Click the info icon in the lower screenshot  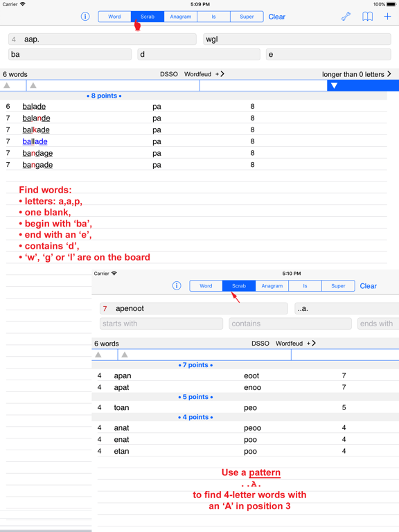[177, 285]
